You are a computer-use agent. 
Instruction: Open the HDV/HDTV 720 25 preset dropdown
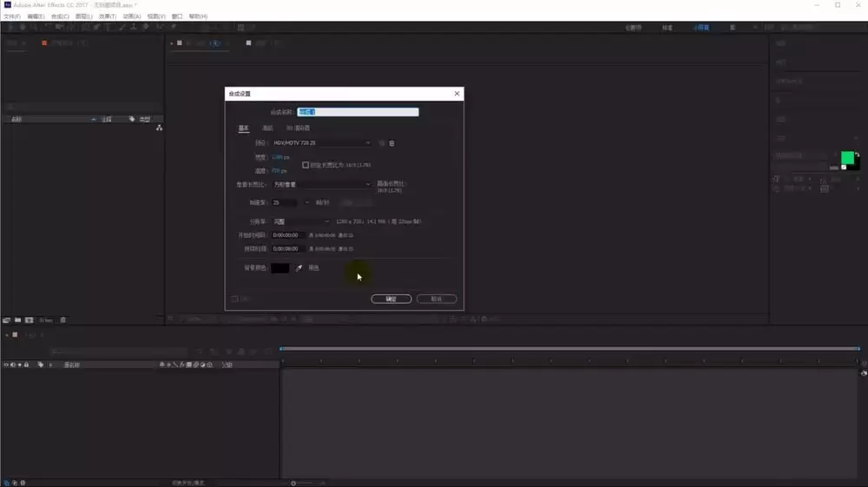321,142
